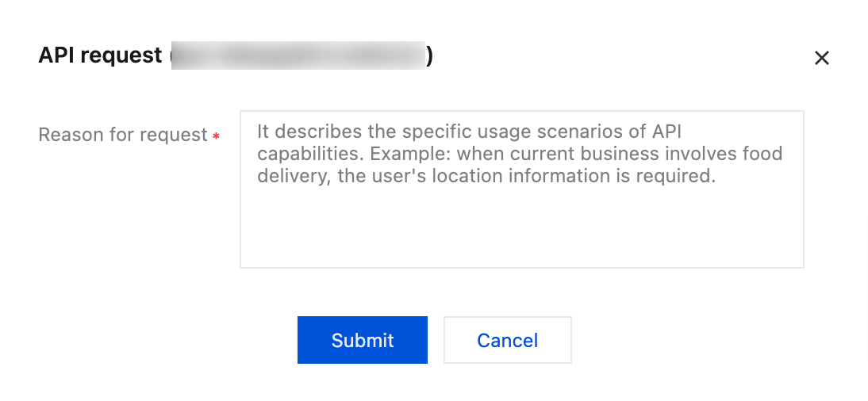Click the placeholder text starting "It describes"
Screen dimensions: 868x401
coord(468,131)
